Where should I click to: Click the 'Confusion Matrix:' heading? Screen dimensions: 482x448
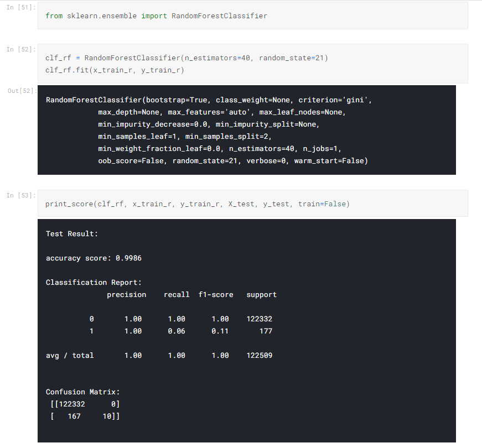82,392
